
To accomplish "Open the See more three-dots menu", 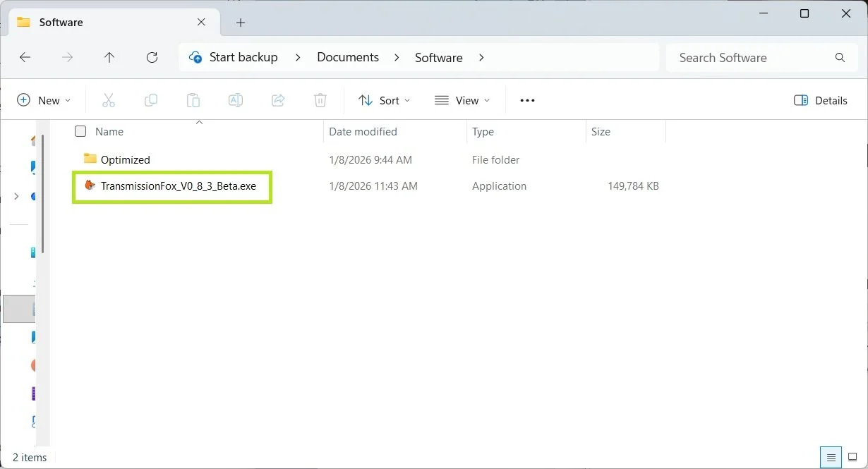I will (x=527, y=100).
